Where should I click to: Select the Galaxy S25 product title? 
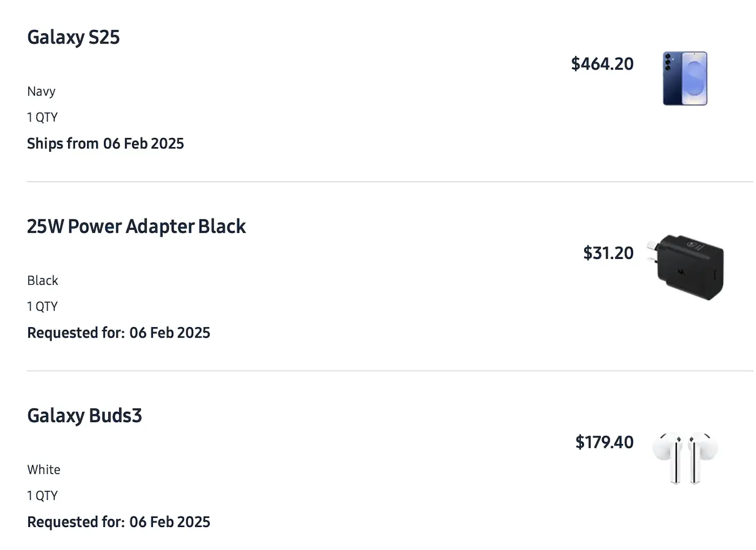pos(73,37)
